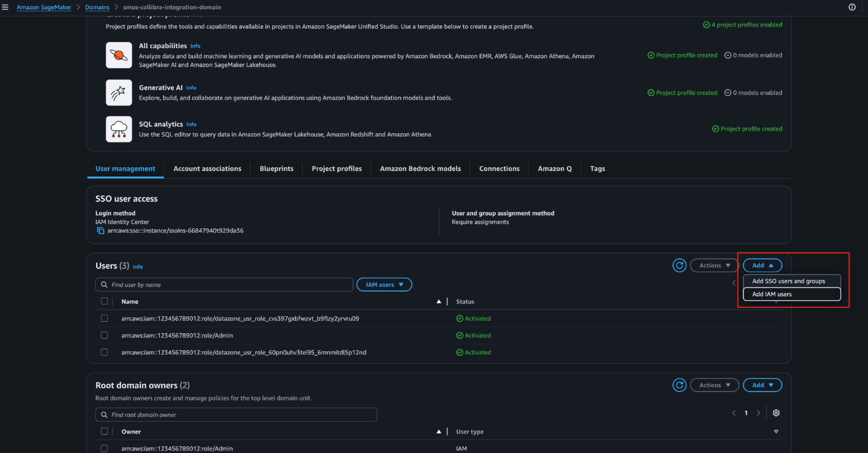Select the User management tab
The image size is (868, 453).
coord(126,169)
